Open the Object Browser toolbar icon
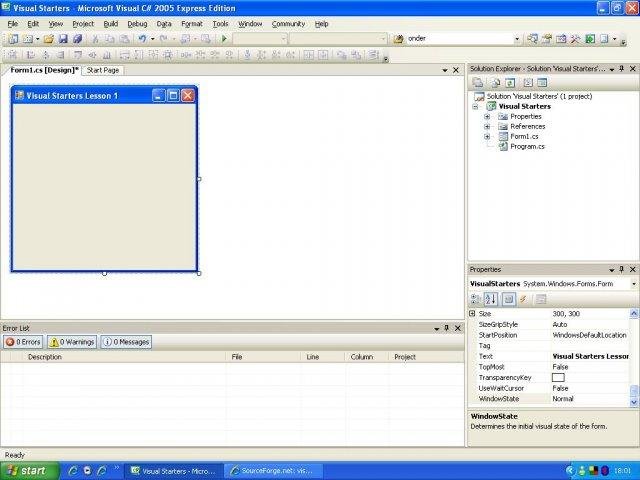 pyautogui.click(x=561, y=39)
